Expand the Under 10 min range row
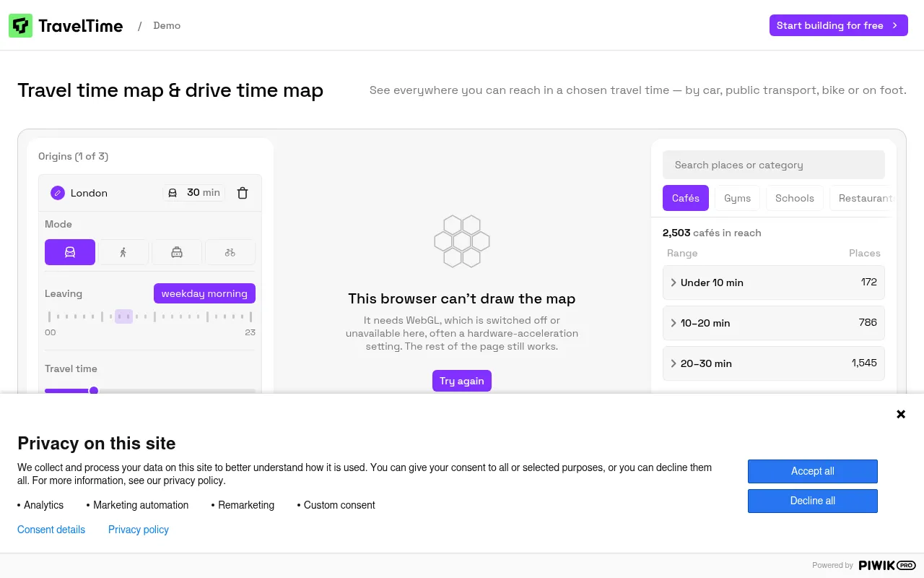 [774, 282]
